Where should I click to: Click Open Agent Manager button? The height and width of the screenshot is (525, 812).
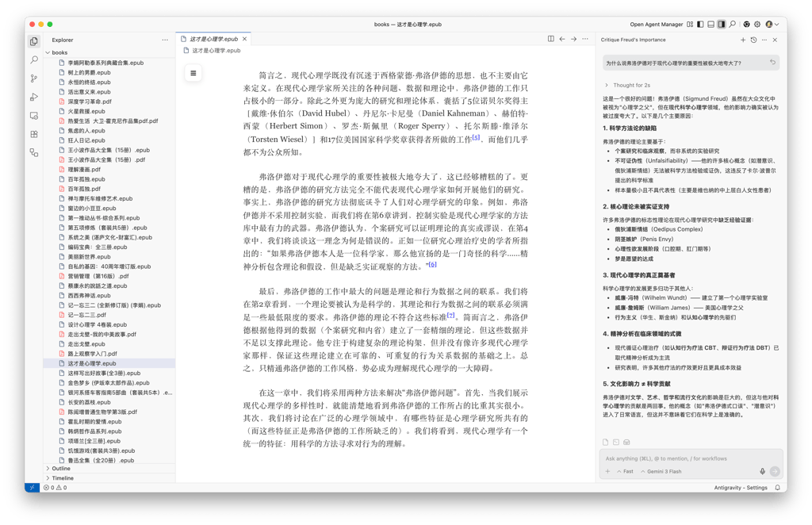656,25
